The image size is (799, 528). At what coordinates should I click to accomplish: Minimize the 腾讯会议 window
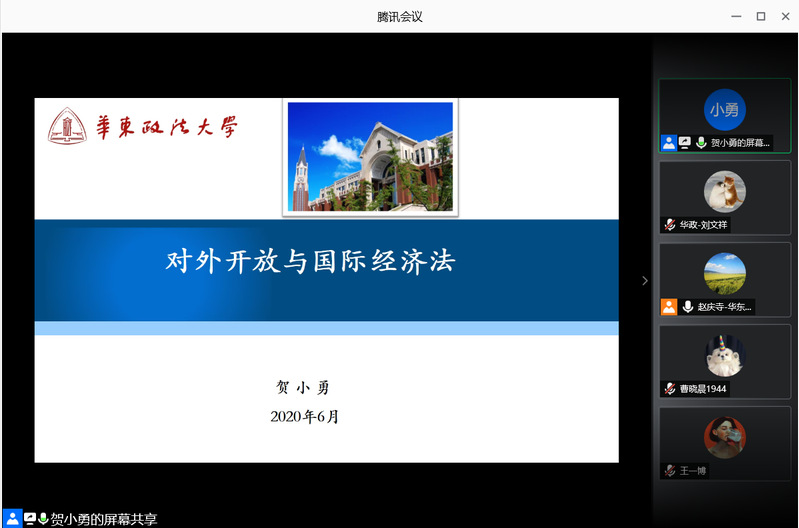coord(736,16)
